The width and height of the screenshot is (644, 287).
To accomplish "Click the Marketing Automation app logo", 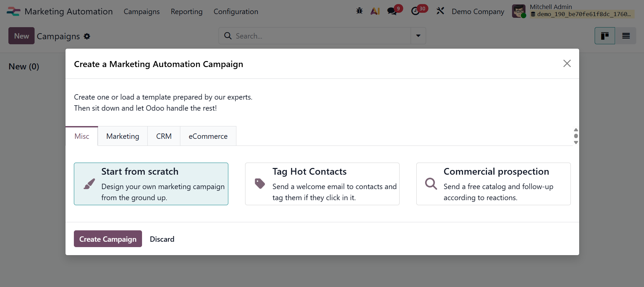I will 13,11.
